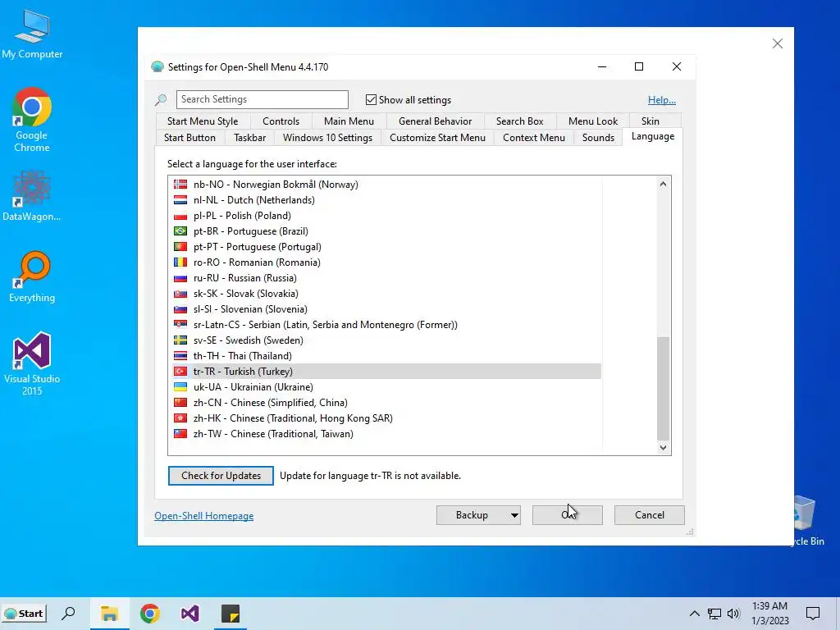This screenshot has height=630, width=840.
Task: Open File Explorer from taskbar
Action: pos(109,614)
